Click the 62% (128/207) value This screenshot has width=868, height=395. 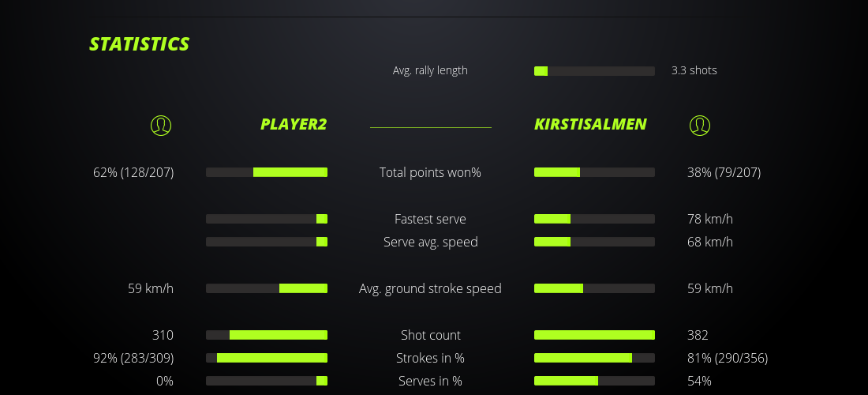(133, 172)
